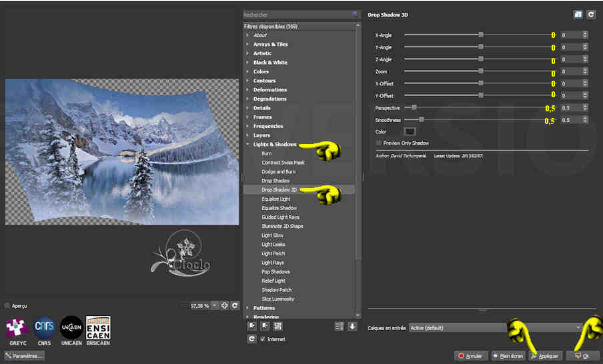Click the Color swatch for shadow

coord(410,132)
